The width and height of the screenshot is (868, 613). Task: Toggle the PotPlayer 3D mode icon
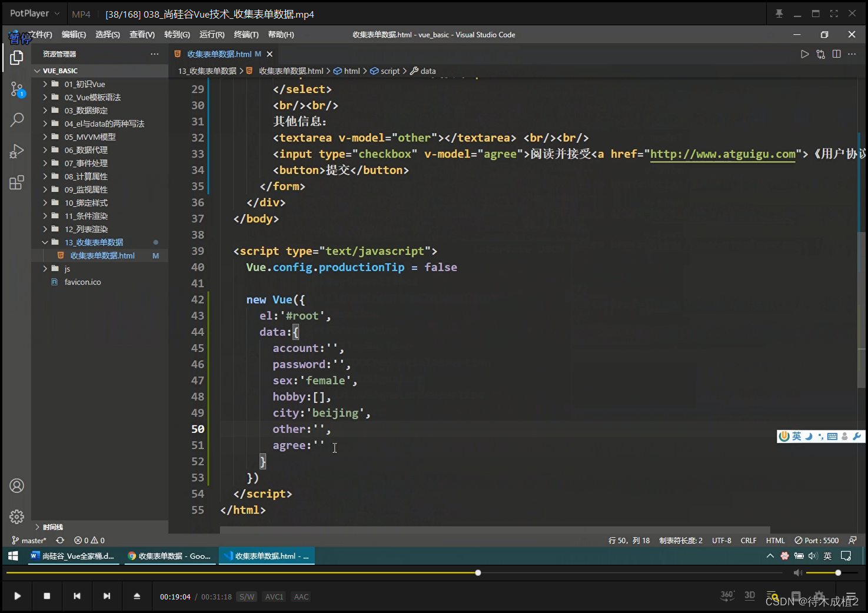tap(750, 595)
